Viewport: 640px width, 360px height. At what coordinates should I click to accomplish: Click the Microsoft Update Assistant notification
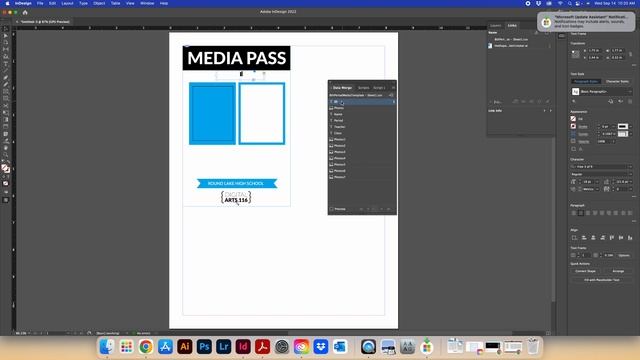click(586, 22)
